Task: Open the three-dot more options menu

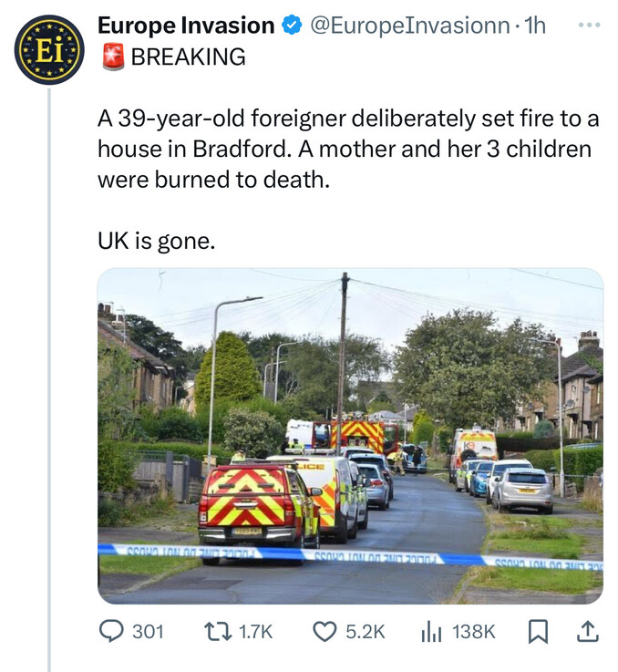Action: pyautogui.click(x=589, y=26)
